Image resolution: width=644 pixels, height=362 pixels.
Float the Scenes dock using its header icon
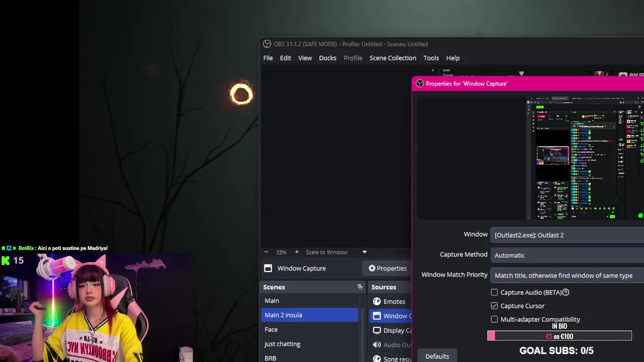pyautogui.click(x=360, y=287)
